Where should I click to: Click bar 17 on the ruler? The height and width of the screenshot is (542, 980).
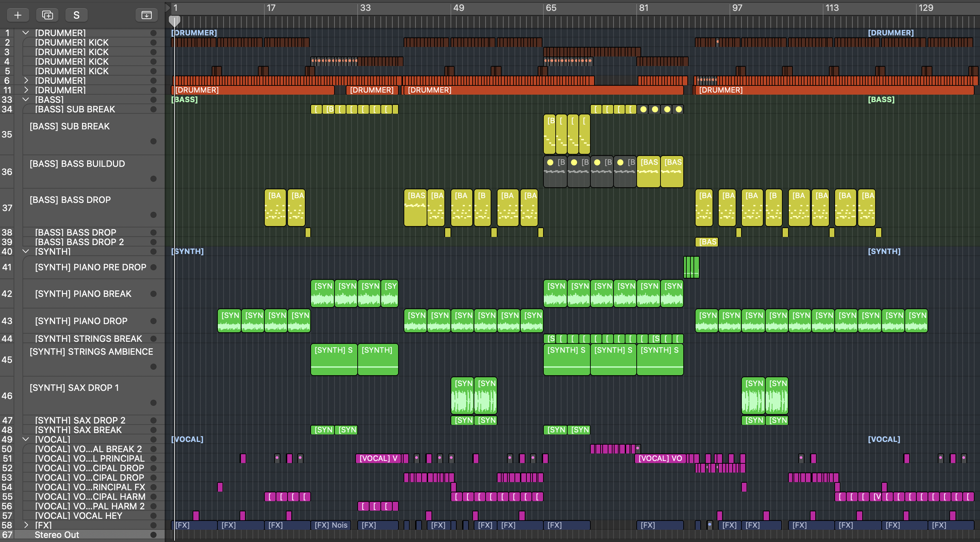click(x=271, y=7)
